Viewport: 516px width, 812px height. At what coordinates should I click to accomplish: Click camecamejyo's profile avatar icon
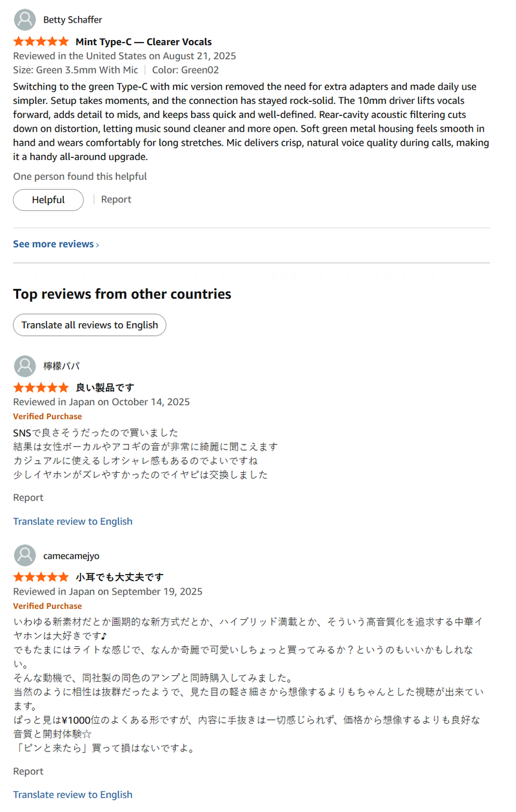click(x=25, y=556)
